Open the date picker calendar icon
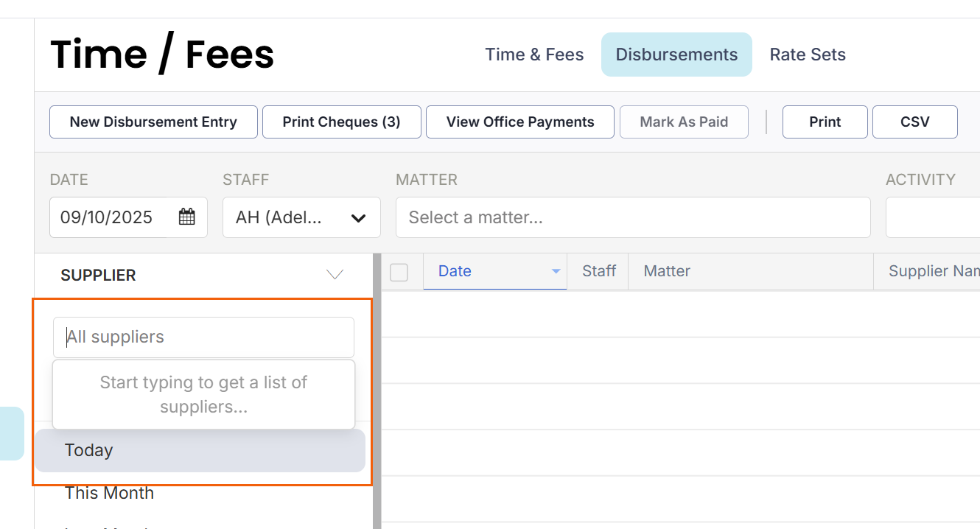This screenshot has height=529, width=980. (187, 217)
